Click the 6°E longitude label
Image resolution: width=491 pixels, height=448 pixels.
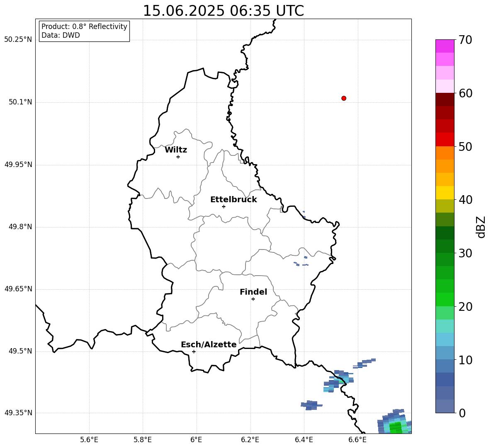click(x=196, y=440)
